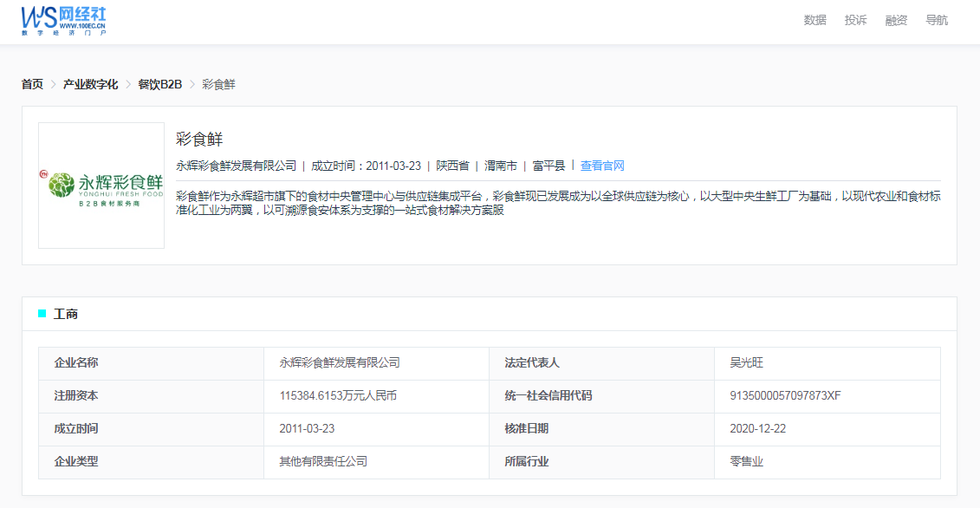Click the 永辉彩食鲜 company logo image
The height and width of the screenshot is (508, 980).
pyautogui.click(x=101, y=186)
